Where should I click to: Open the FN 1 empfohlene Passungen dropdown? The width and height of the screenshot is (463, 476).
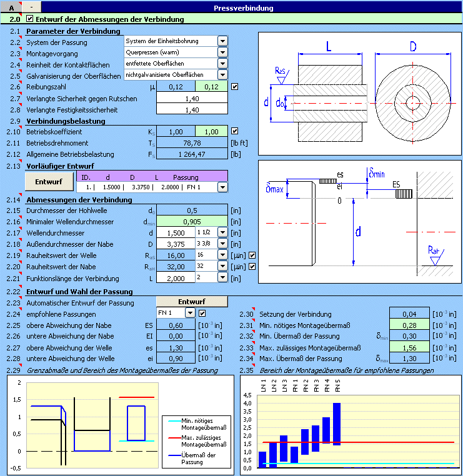[x=190, y=313]
